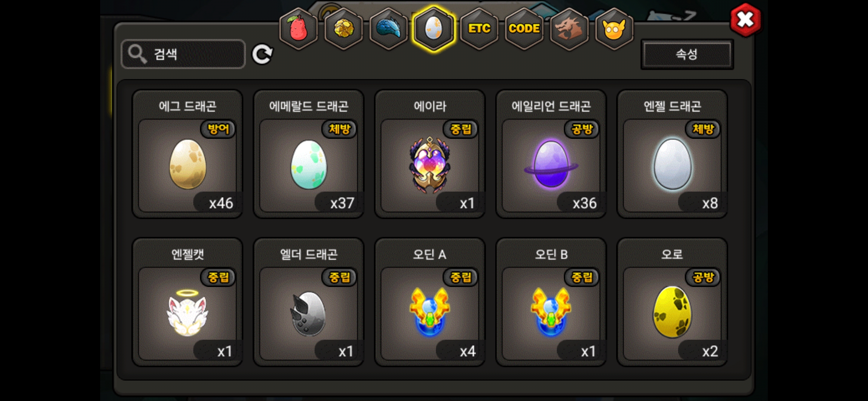Select the yellow cat mask icon
The height and width of the screenshot is (401, 868).
[614, 29]
